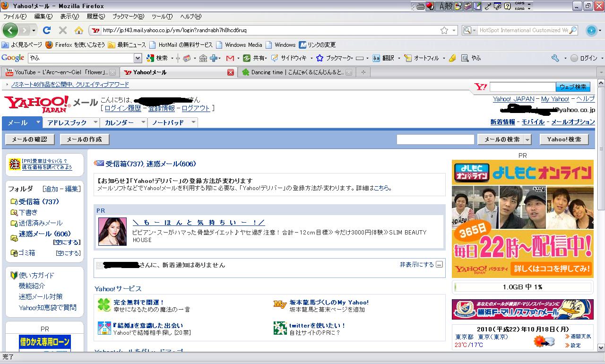Click the Yahoo! JAPAN mail logo
Screen dimensions: 605x364
(x=51, y=104)
